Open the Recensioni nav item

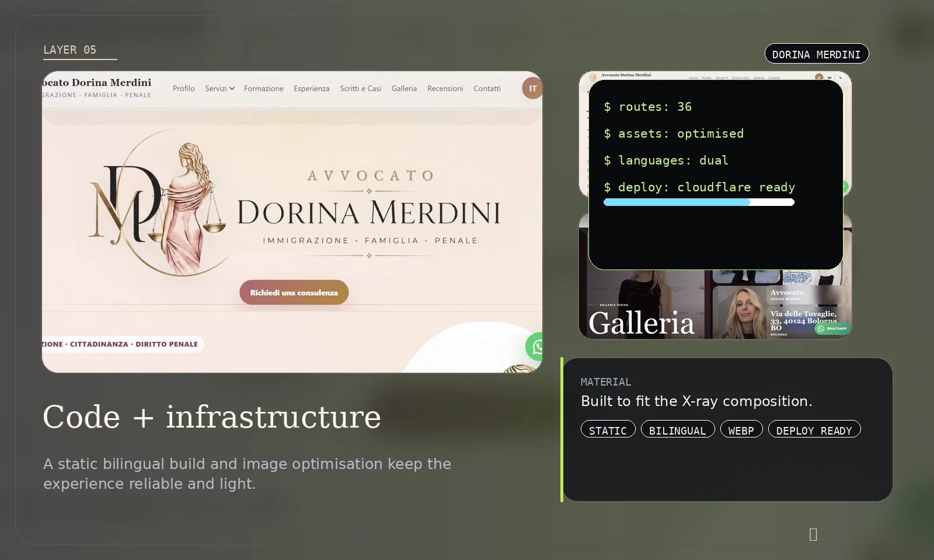[445, 89]
